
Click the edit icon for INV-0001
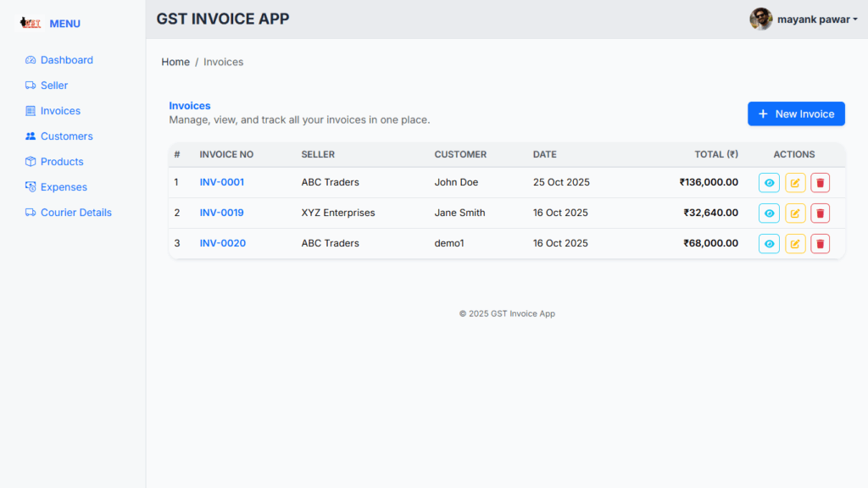(794, 183)
